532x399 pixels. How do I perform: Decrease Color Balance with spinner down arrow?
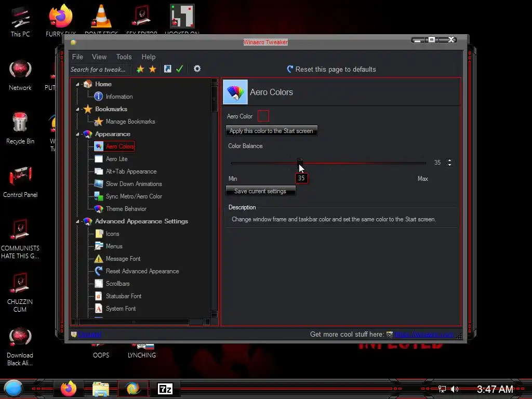tap(449, 165)
